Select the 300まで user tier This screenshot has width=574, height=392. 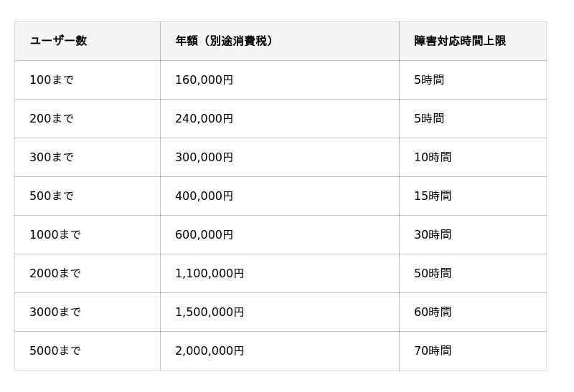[x=52, y=157]
